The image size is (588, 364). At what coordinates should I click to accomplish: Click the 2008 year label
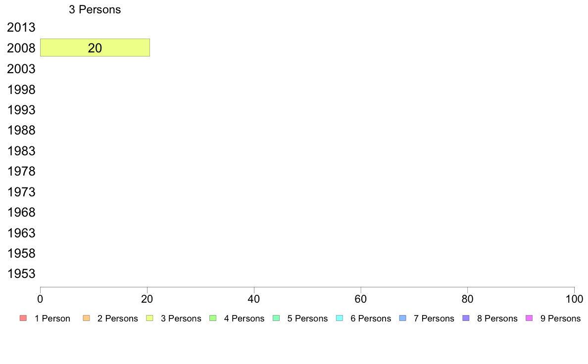pyautogui.click(x=21, y=48)
